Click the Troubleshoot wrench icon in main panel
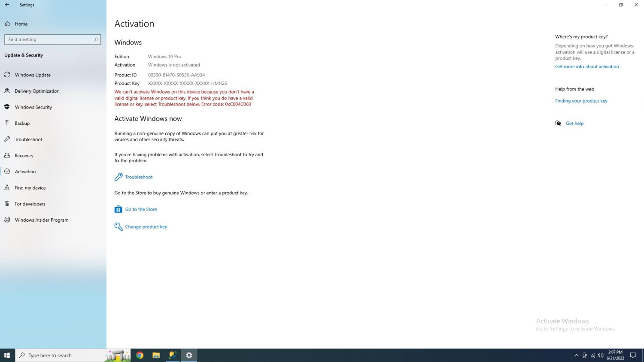 118,177
